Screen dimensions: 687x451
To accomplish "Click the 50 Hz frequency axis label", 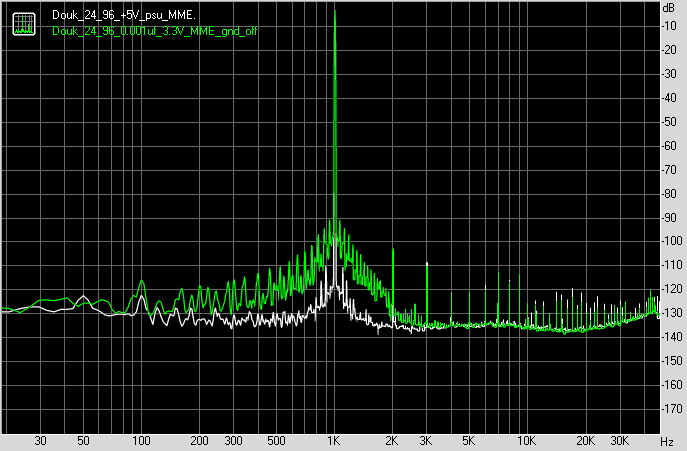I will coord(83,440).
